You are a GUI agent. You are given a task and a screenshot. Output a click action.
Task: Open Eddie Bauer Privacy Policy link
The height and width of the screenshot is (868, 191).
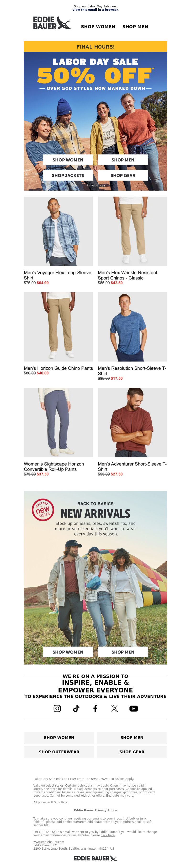click(x=95, y=810)
